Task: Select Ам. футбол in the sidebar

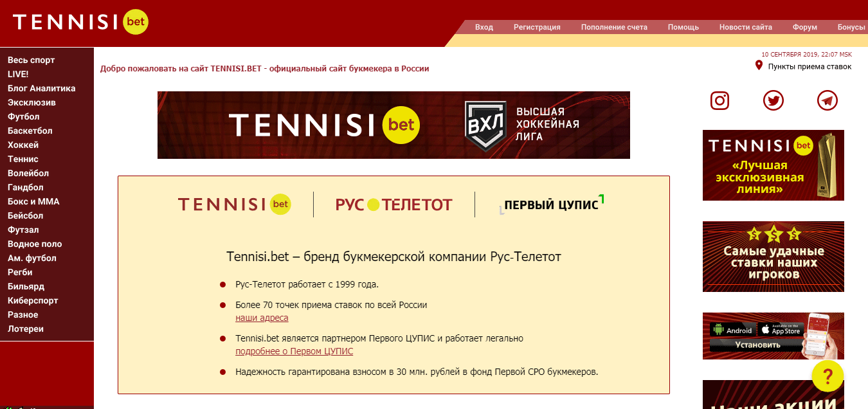Action: click(x=32, y=258)
